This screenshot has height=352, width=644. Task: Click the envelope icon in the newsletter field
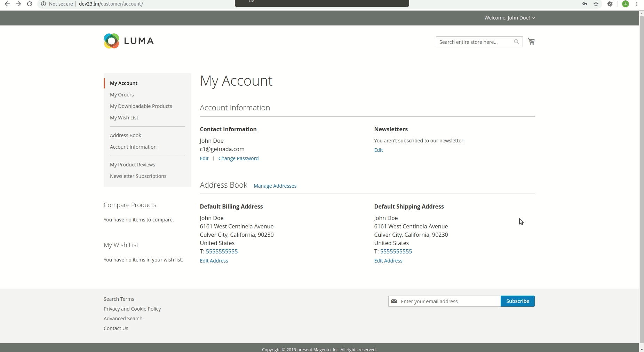pos(394,301)
